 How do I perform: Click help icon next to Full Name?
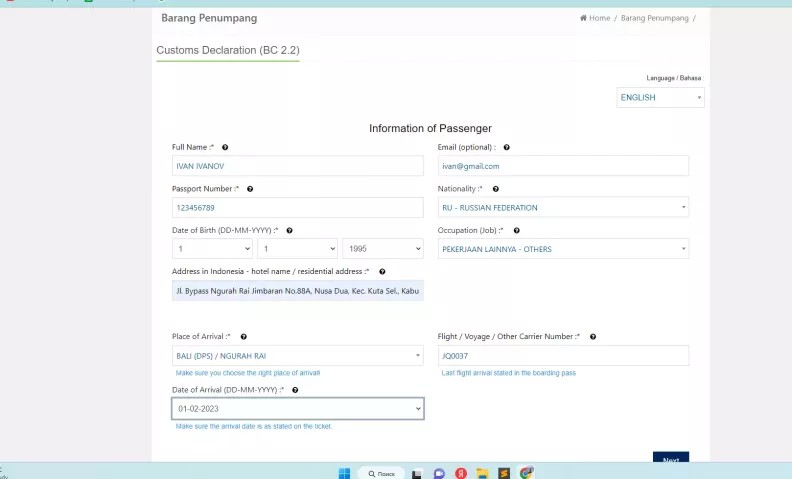[225, 148]
